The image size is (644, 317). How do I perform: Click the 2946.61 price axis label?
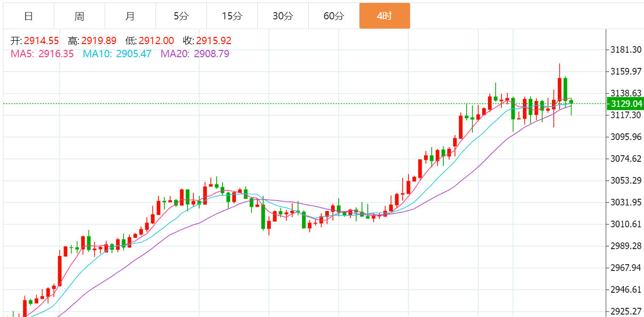point(627,289)
